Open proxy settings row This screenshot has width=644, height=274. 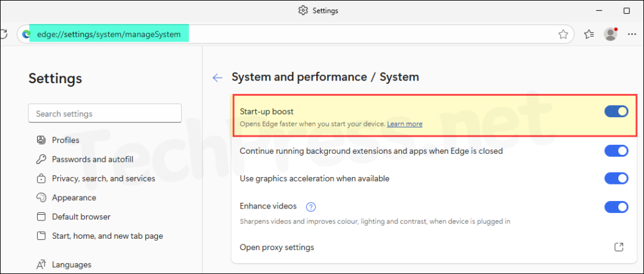point(434,248)
